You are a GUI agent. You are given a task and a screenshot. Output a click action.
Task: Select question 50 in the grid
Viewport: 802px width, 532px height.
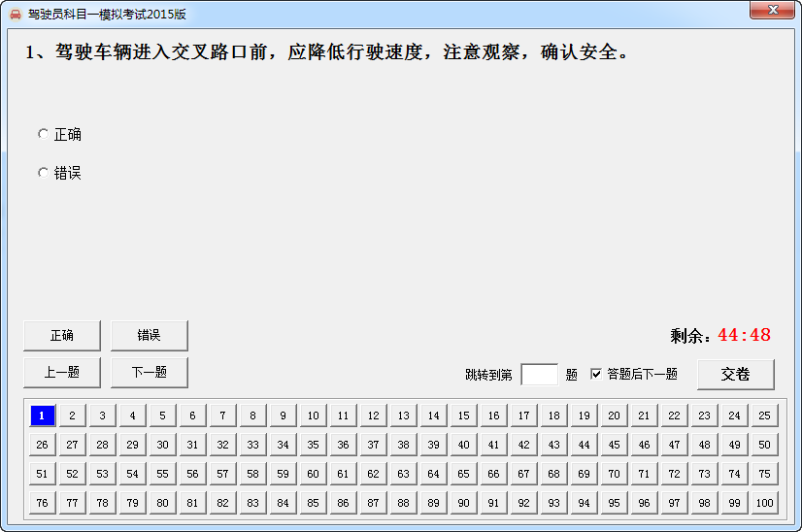pyautogui.click(x=764, y=445)
